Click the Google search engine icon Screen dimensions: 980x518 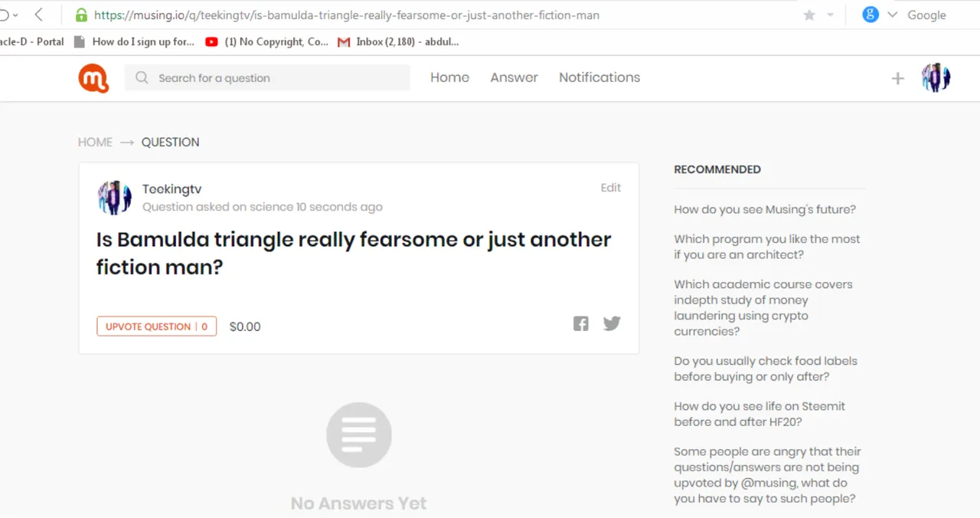click(871, 15)
